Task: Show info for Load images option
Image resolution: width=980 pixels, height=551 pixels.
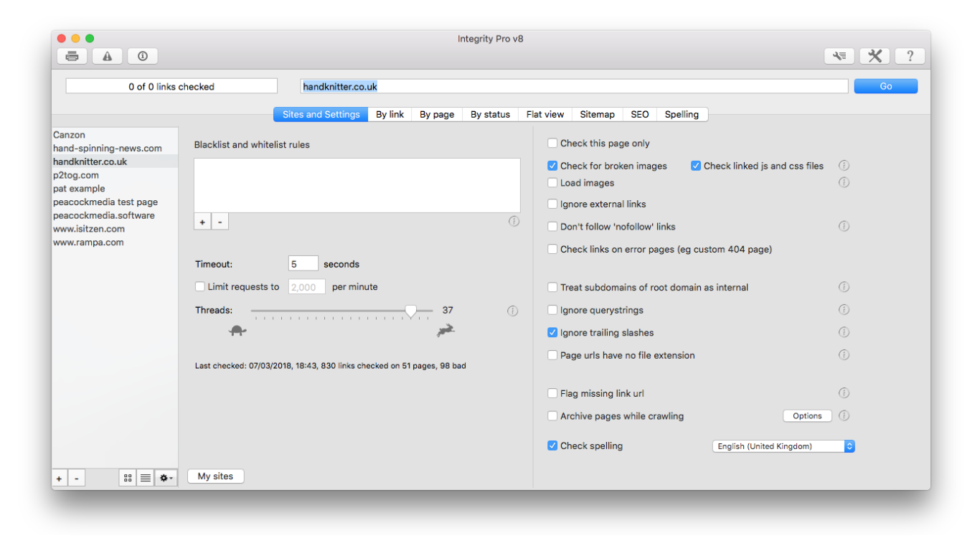Action: (844, 182)
